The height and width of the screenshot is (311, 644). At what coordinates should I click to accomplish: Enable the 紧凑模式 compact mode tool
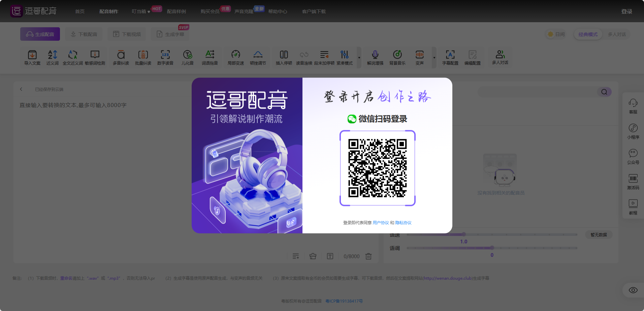(x=345, y=57)
